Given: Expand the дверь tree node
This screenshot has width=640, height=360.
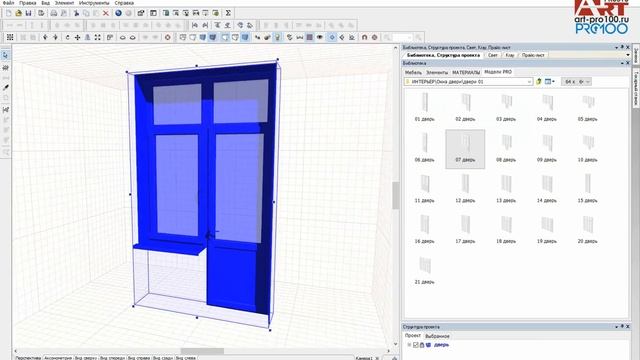Looking at the screenshot, I should click(409, 345).
